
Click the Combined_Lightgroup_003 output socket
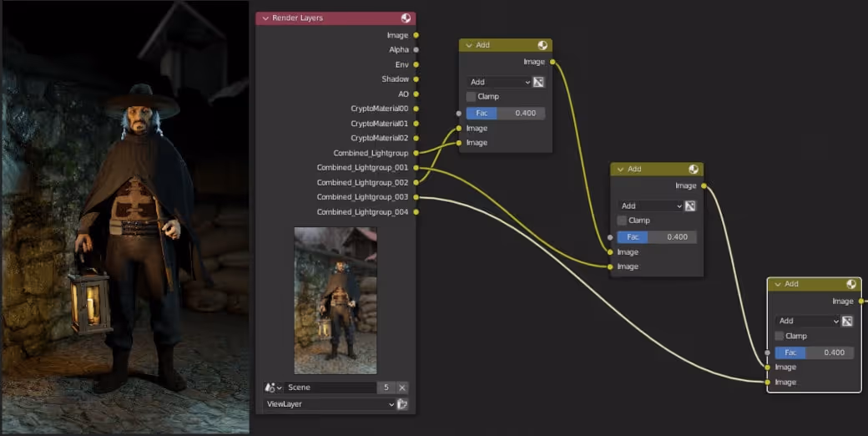pyautogui.click(x=416, y=196)
